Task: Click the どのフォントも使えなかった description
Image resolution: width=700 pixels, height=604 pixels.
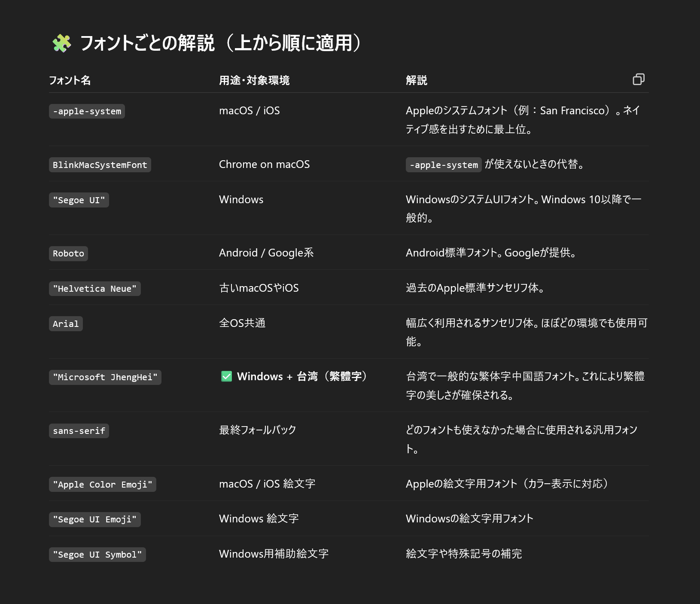Action: (x=522, y=439)
